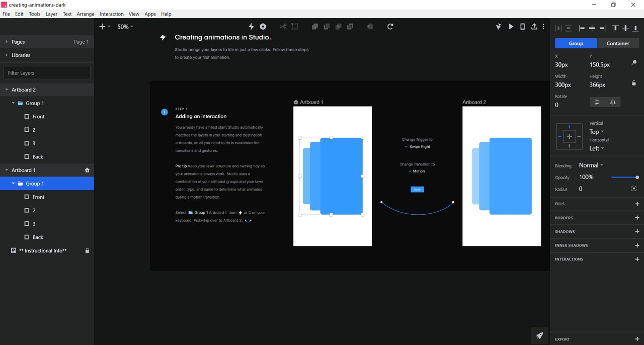Align selection to right edge

click(x=602, y=28)
